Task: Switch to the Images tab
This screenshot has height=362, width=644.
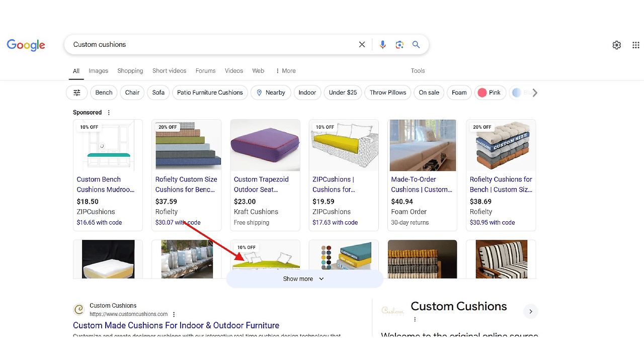Action: pyautogui.click(x=99, y=71)
